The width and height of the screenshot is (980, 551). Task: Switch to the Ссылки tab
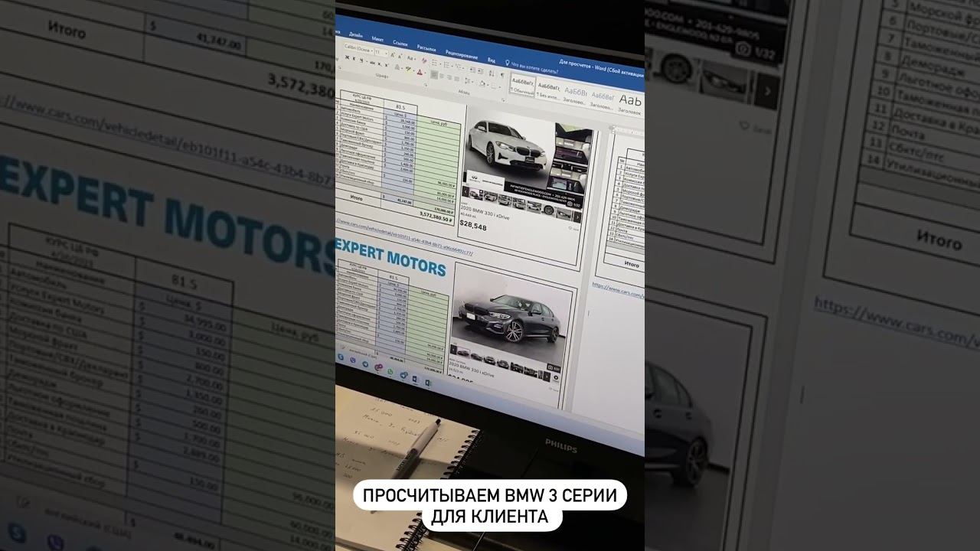400,42
